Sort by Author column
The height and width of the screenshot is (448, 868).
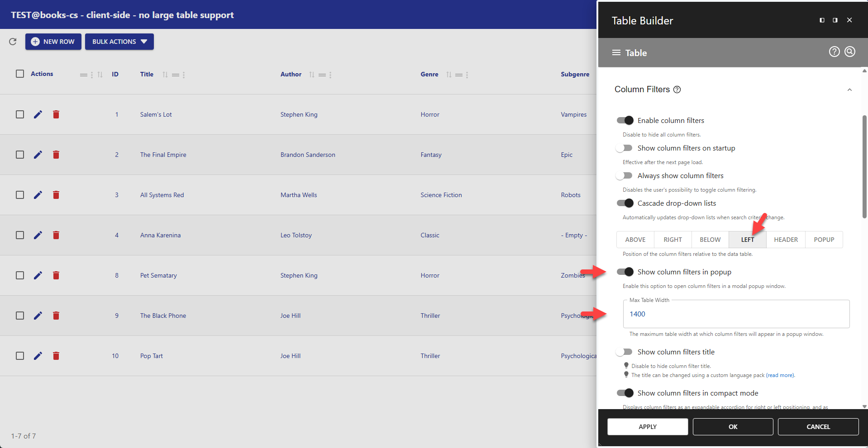click(x=312, y=75)
